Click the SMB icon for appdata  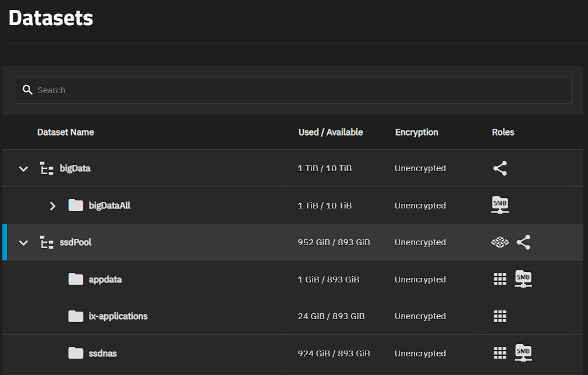pos(523,279)
